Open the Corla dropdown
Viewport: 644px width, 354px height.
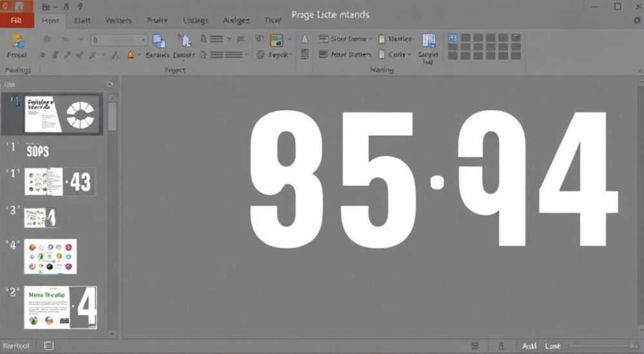coord(395,55)
